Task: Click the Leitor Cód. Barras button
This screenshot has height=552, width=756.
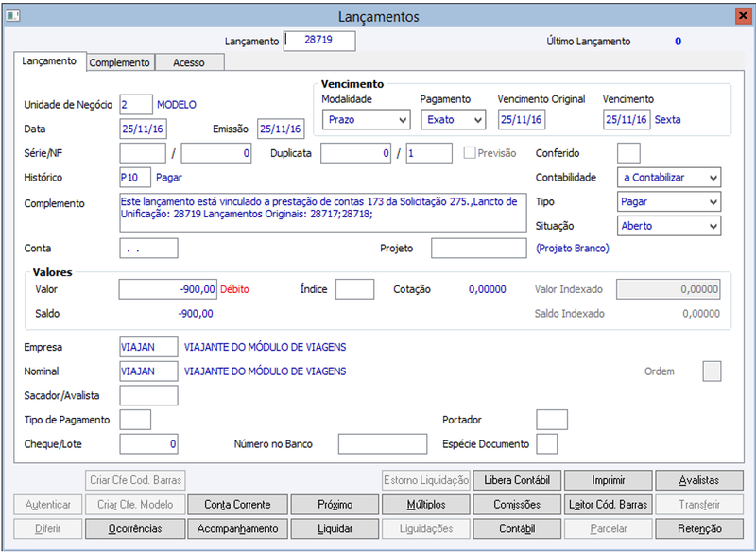Action: tap(609, 505)
